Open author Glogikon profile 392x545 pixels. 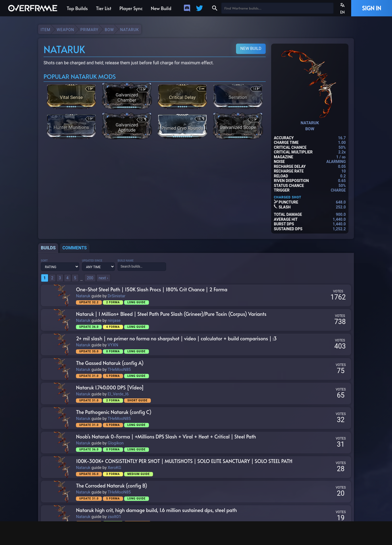pyautogui.click(x=116, y=443)
